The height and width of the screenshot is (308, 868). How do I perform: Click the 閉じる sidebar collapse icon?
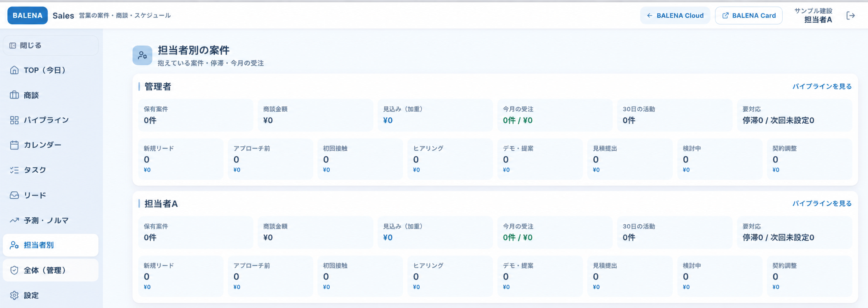pos(13,45)
